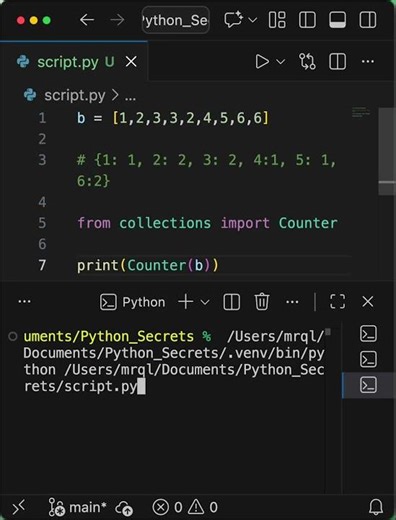Screen dimensions: 396x520
Task: Kill terminal with the trash icon
Action: (262, 302)
